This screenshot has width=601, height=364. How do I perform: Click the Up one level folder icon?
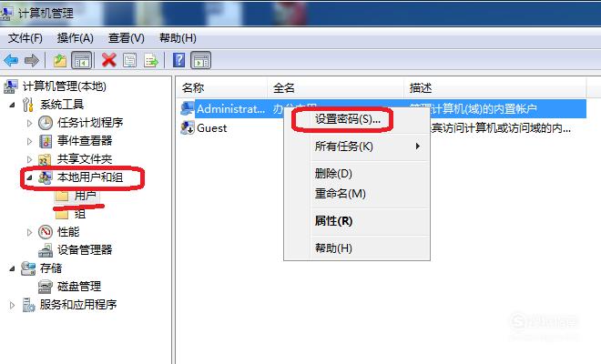coord(60,60)
